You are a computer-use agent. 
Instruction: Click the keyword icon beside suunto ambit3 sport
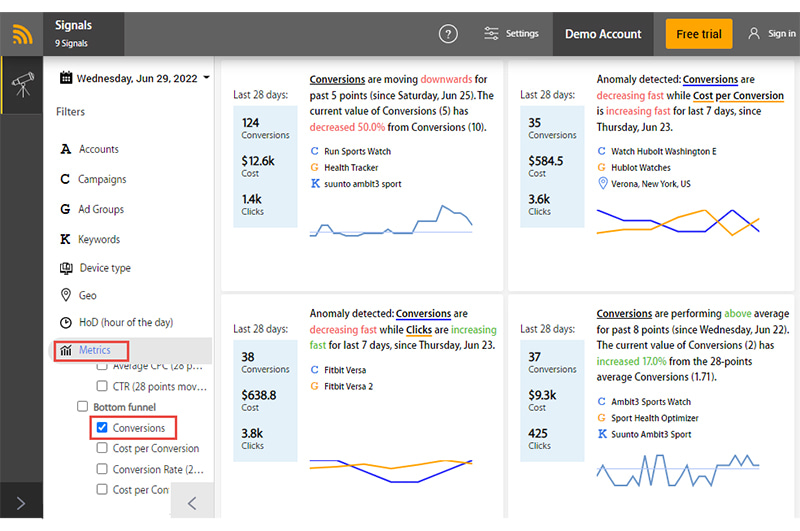click(x=315, y=184)
